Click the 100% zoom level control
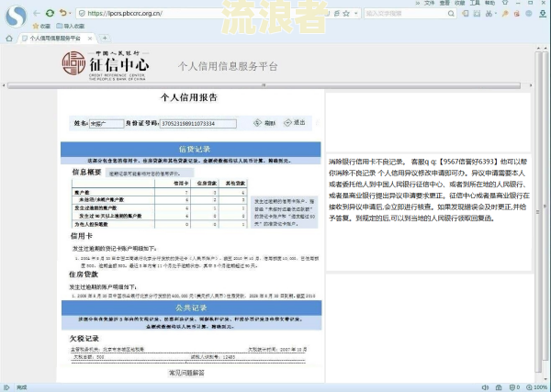The width and height of the screenshot is (551, 392). coord(537,387)
